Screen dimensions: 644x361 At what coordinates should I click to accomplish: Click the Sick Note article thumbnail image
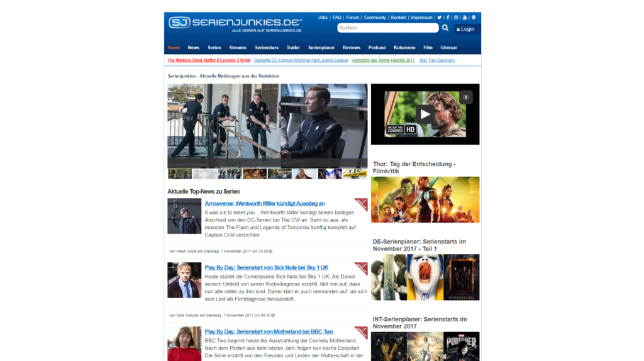[x=184, y=280]
